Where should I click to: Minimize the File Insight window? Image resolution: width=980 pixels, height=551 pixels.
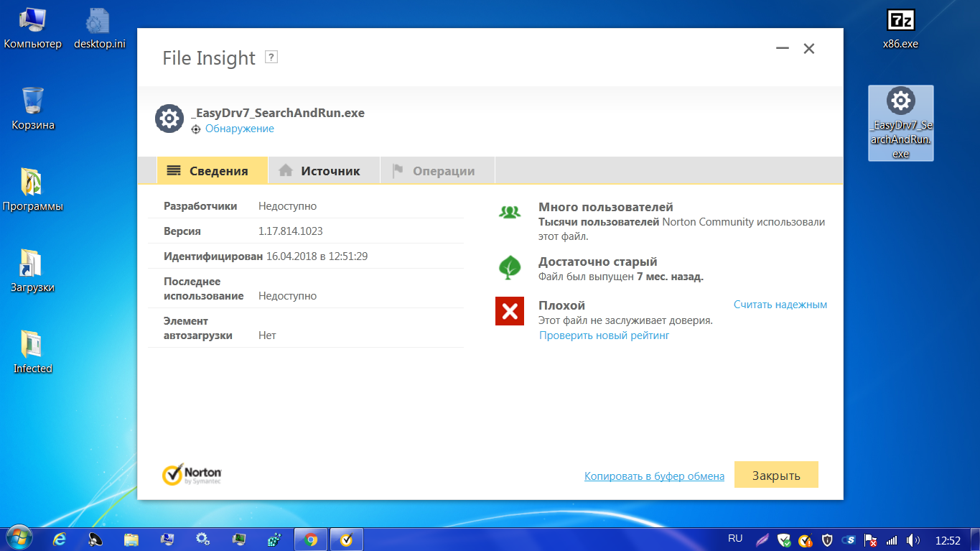click(x=782, y=49)
